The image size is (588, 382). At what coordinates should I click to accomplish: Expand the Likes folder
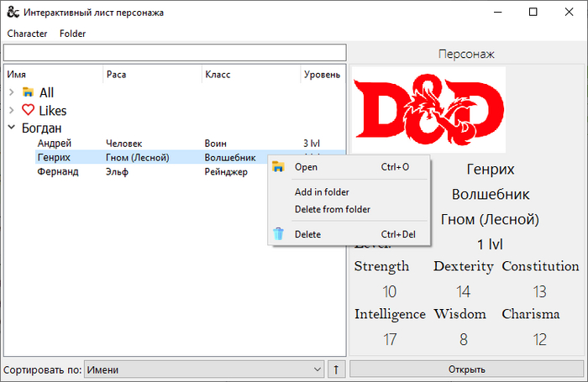pyautogui.click(x=12, y=110)
